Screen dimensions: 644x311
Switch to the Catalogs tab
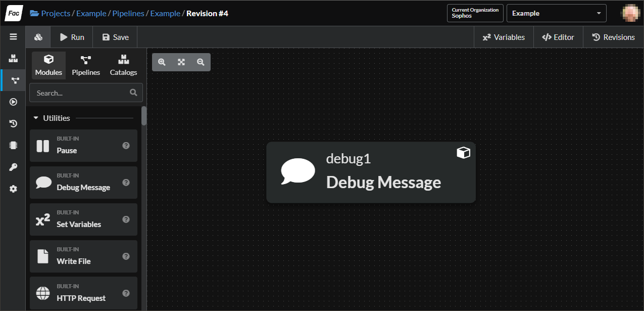click(x=123, y=66)
